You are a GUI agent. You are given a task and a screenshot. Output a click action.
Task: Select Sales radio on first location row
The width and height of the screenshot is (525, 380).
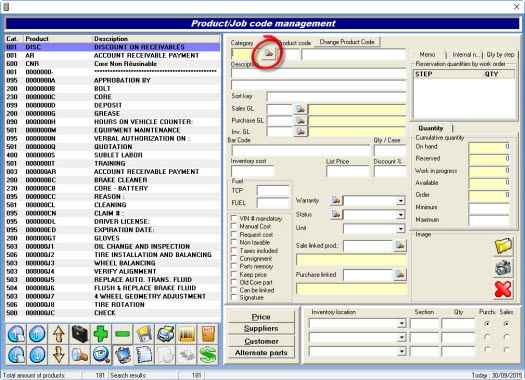507,324
